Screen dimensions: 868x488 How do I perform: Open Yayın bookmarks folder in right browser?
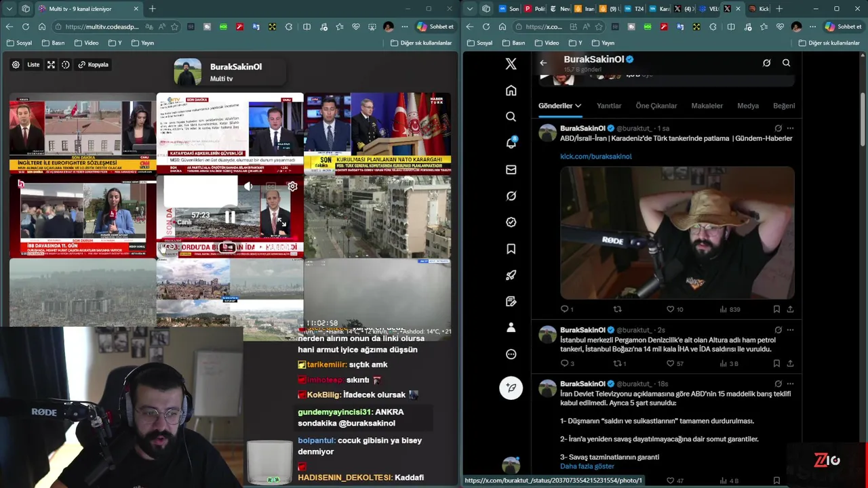[602, 43]
